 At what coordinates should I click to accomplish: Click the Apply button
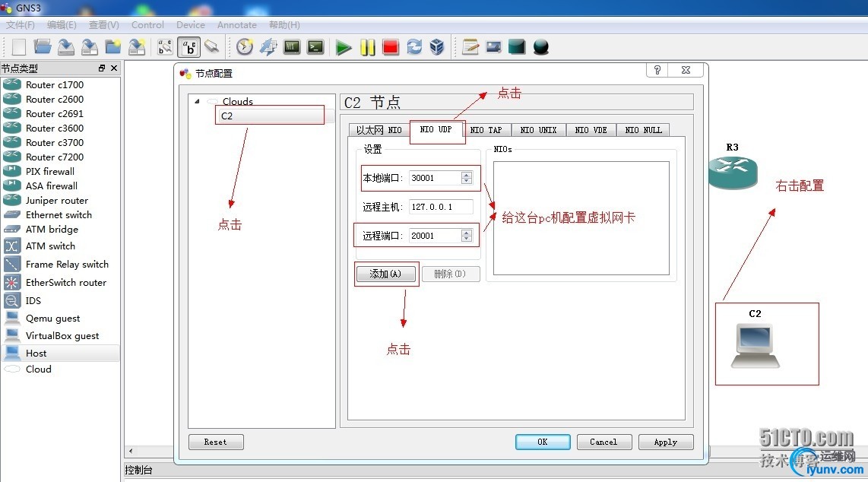coord(665,442)
